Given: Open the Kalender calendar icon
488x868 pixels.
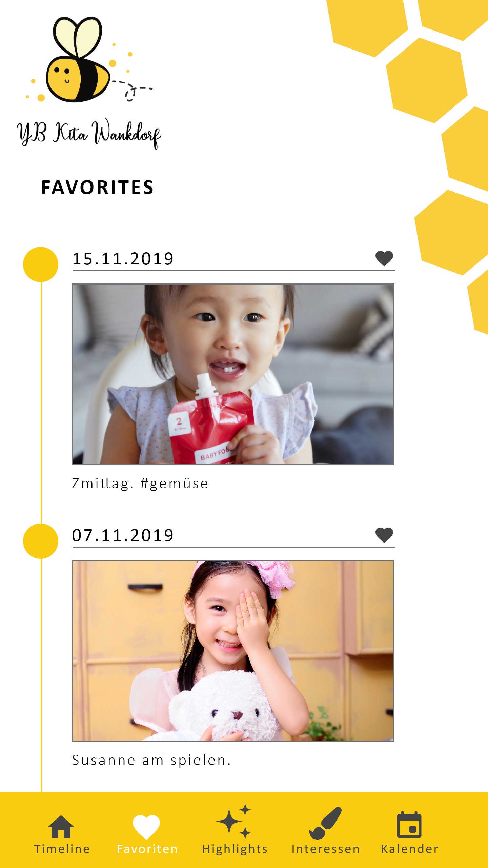Looking at the screenshot, I should click(x=409, y=825).
